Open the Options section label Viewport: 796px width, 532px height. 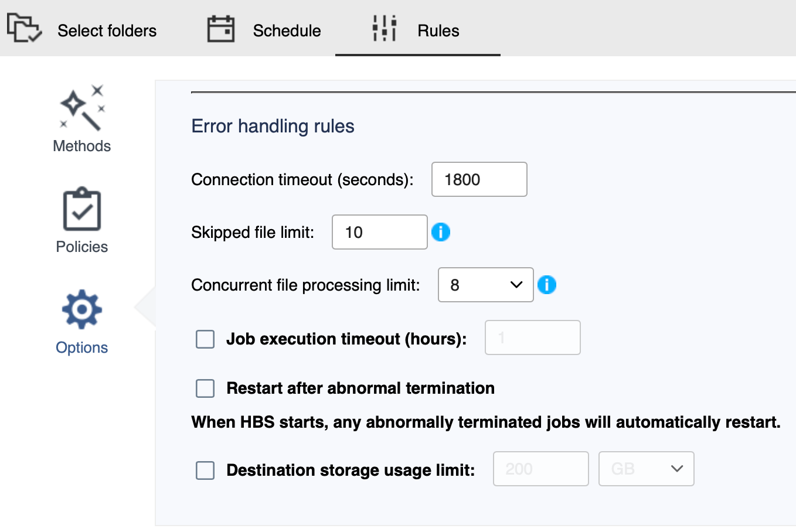[x=82, y=347]
